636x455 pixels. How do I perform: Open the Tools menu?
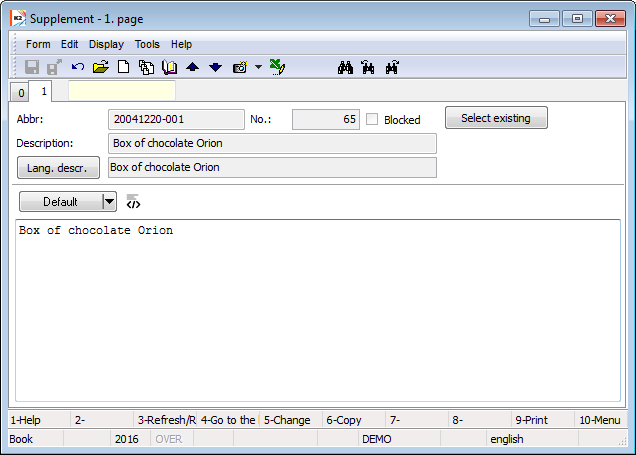coord(147,44)
